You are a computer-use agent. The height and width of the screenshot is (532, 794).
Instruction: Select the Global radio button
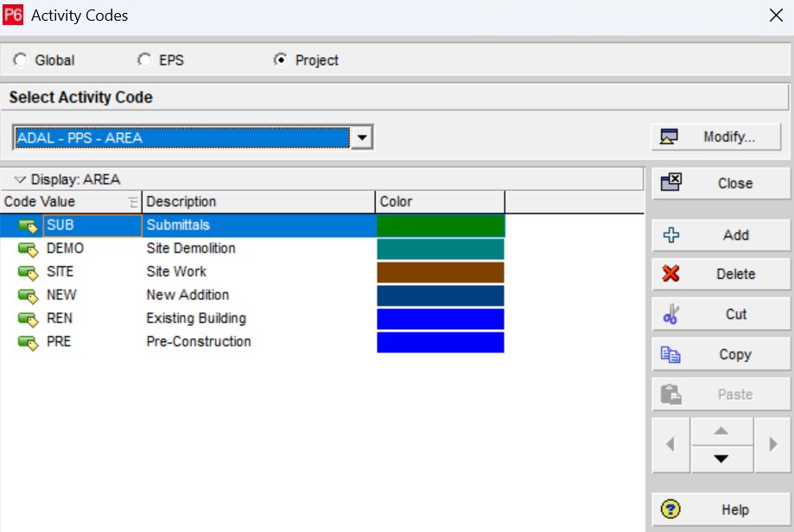pos(21,60)
